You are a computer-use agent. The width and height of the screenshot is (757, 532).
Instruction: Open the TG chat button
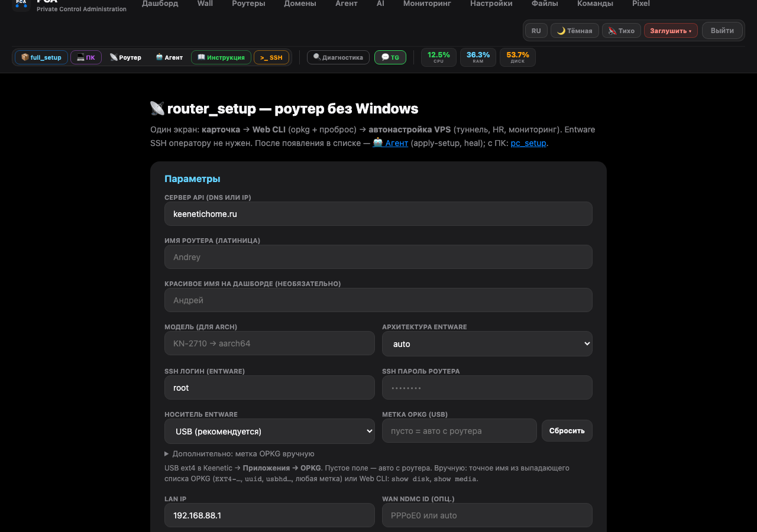(390, 57)
